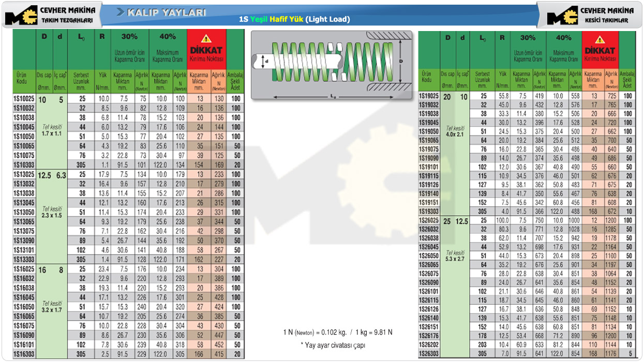
Task: Select product code 1S26303
Action: coord(429,354)
